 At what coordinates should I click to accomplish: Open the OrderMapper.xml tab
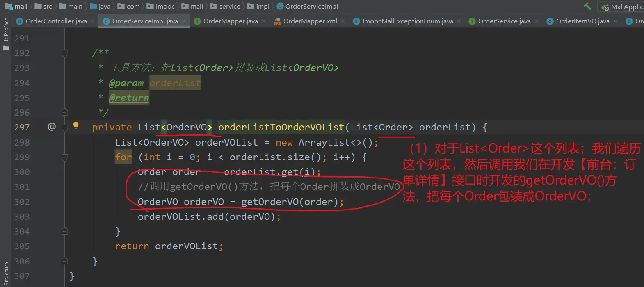310,21
